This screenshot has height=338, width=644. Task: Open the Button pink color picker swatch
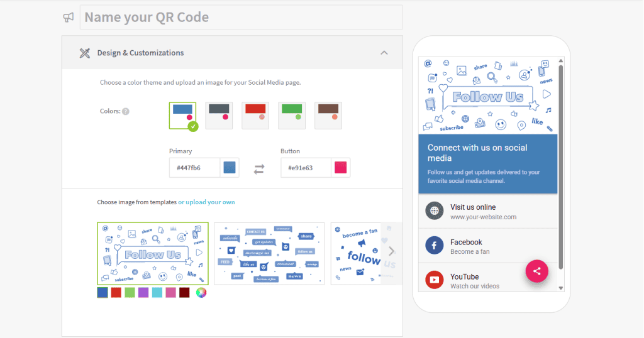pyautogui.click(x=340, y=168)
